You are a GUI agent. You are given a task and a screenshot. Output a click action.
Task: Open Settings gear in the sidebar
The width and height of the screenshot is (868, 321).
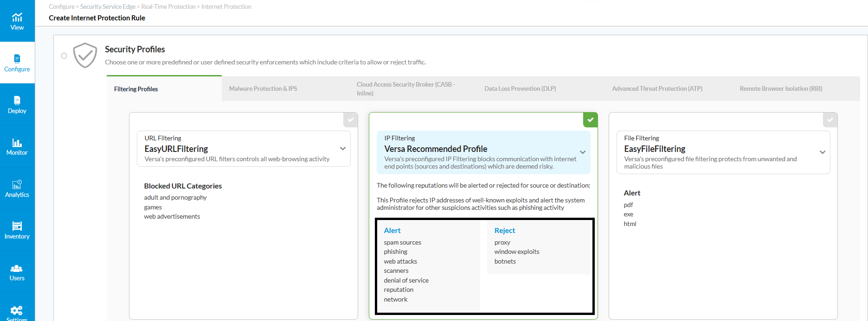click(x=17, y=312)
